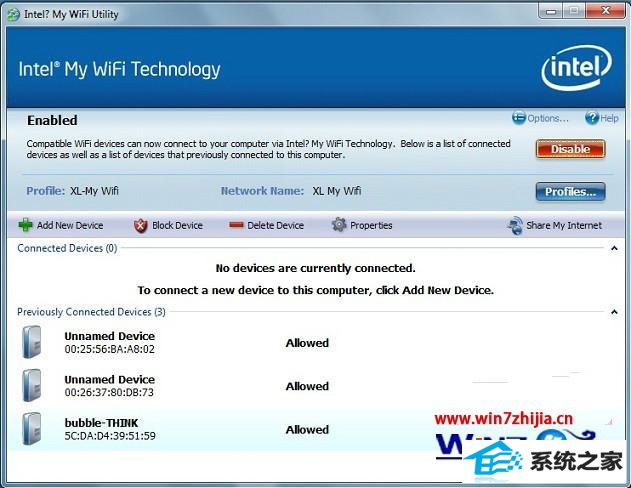Click Allowed status for 00:26:37:80:DB:73 device
Screen dimensions: 631x488
pos(307,386)
